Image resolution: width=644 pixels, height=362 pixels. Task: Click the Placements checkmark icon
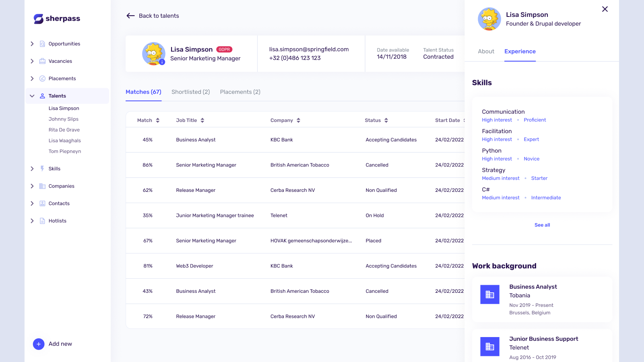pyautogui.click(x=42, y=78)
